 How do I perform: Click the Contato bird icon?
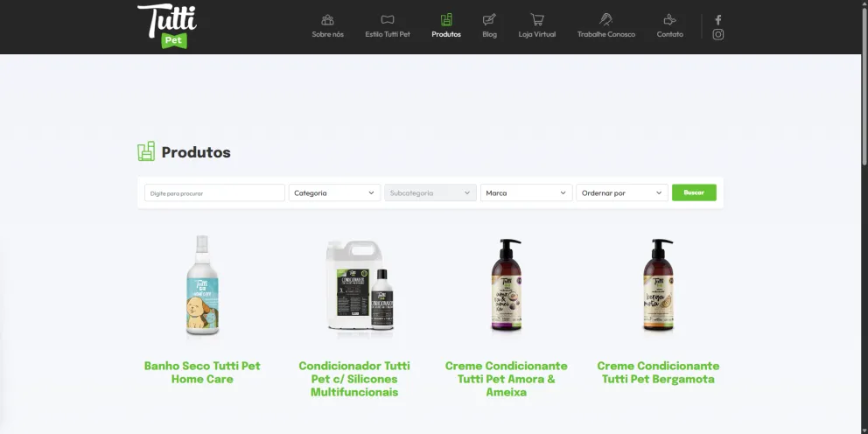(670, 20)
